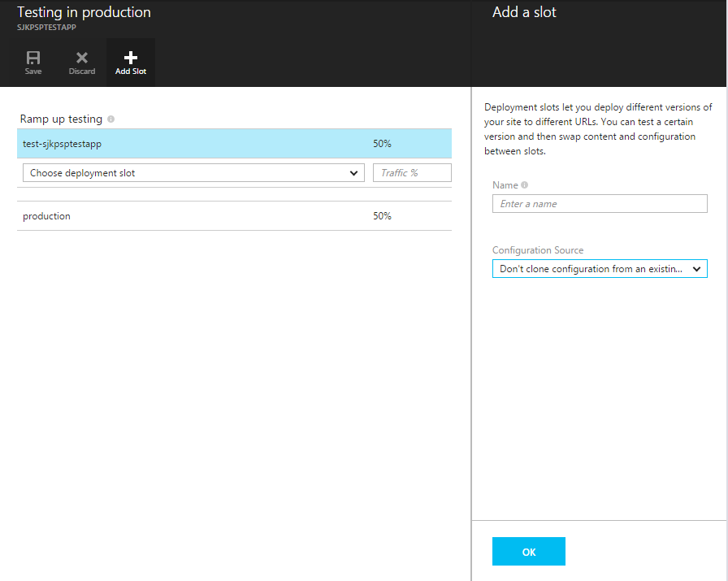
Task: Click the Save floppy disk icon
Action: tap(33, 58)
